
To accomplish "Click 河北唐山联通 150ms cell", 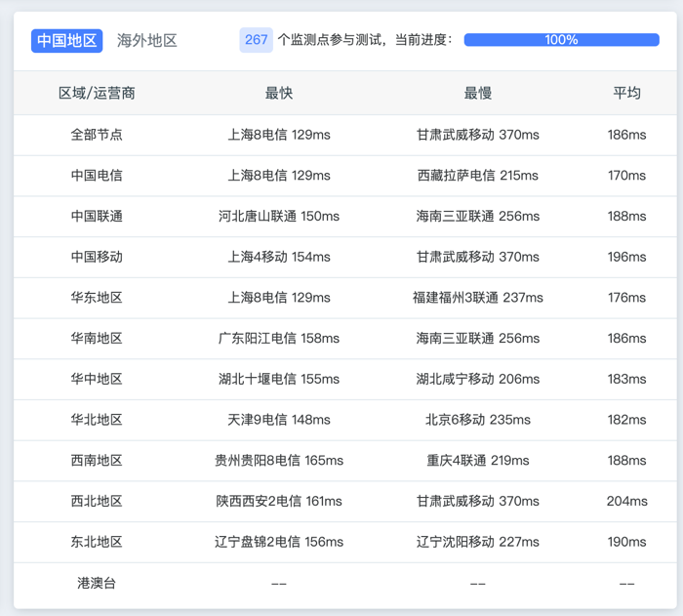I will tap(279, 216).
